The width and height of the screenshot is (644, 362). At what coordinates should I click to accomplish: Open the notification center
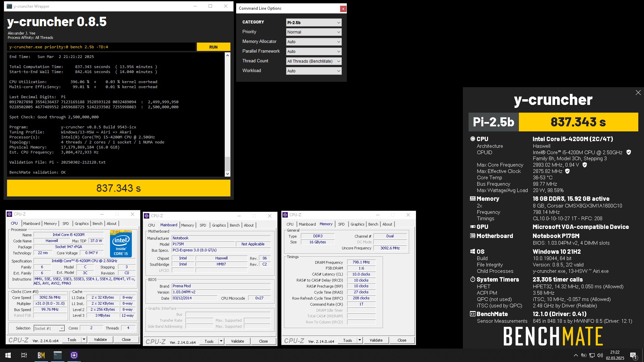(x=634, y=355)
